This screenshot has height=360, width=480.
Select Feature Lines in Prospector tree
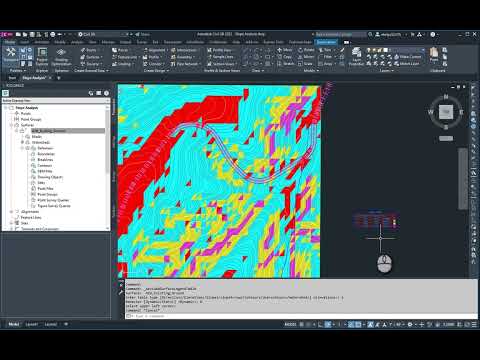click(31, 217)
